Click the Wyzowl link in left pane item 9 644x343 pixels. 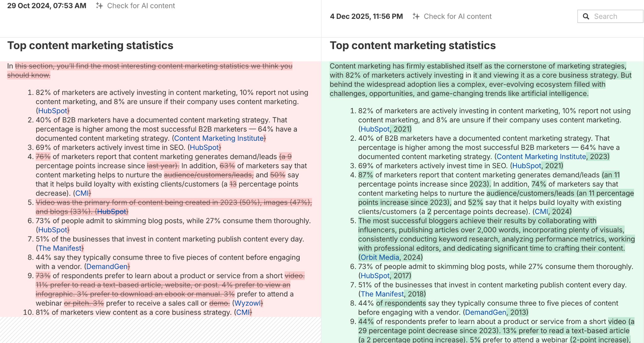(x=248, y=303)
